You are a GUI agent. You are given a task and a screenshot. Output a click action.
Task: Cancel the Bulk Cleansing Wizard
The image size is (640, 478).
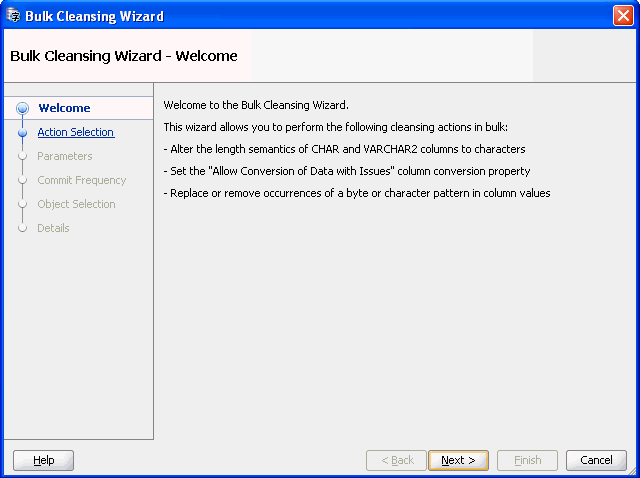(x=596, y=460)
